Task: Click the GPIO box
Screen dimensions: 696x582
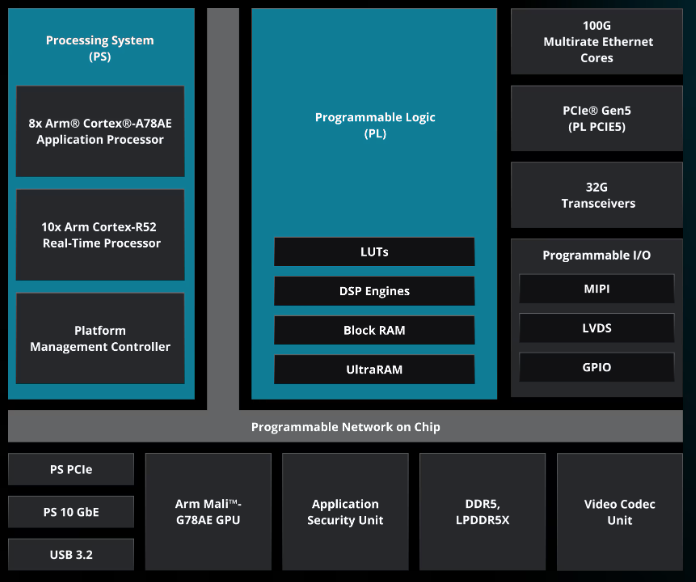Action: tap(598, 367)
